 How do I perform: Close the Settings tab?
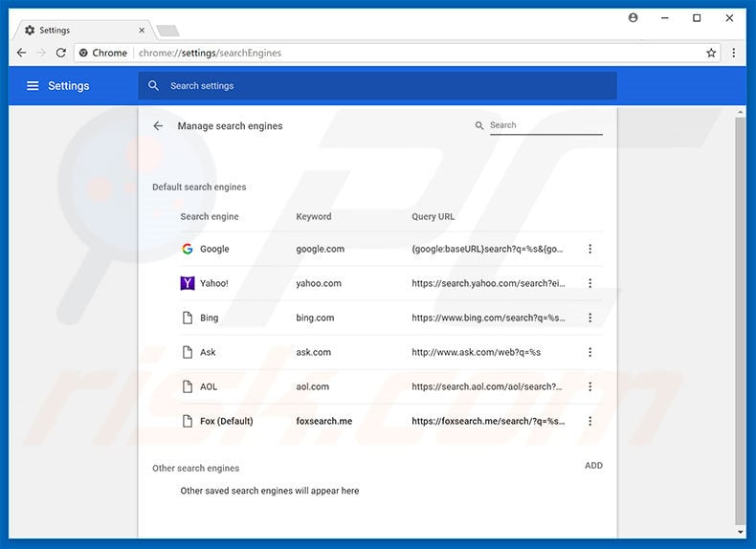point(142,30)
